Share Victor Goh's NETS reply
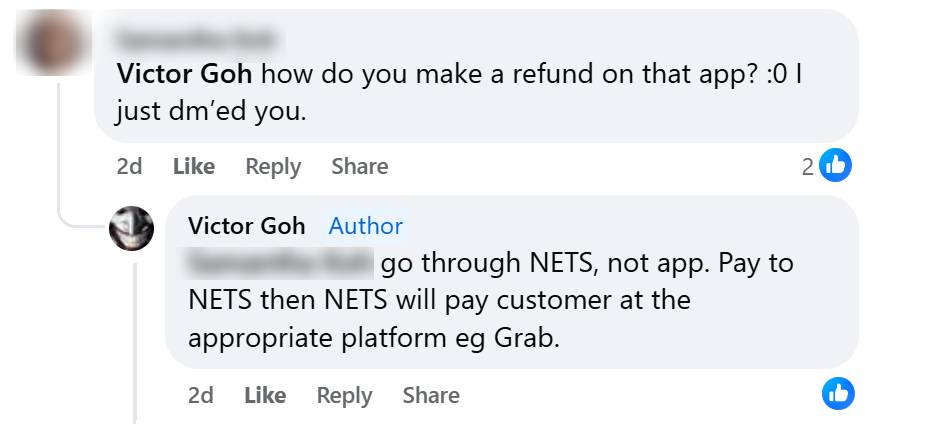Image resolution: width=933 pixels, height=424 pixels. pos(431,396)
